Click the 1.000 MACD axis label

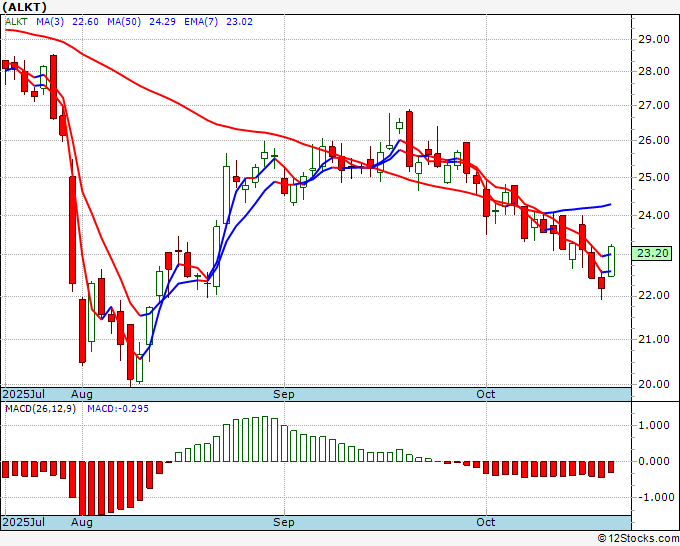point(654,425)
